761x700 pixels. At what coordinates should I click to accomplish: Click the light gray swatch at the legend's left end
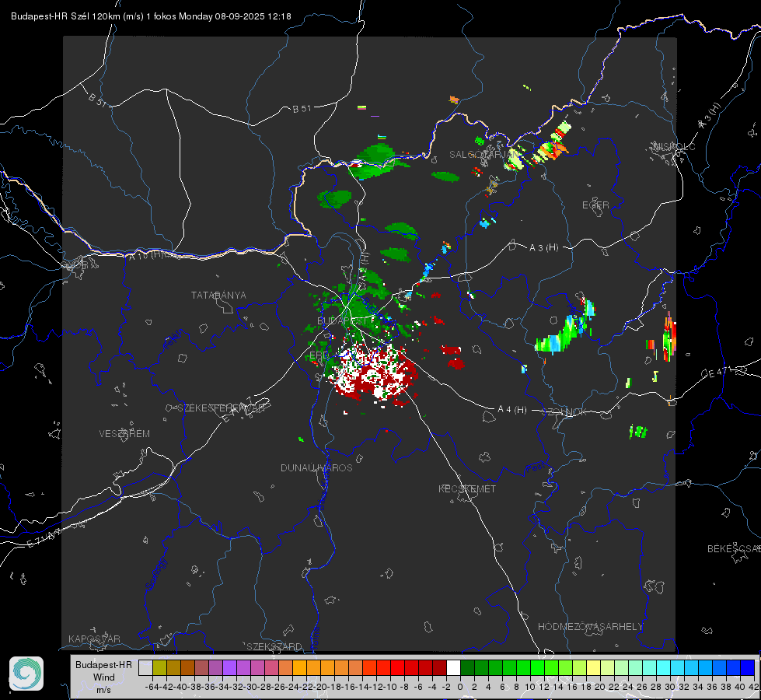click(x=145, y=667)
